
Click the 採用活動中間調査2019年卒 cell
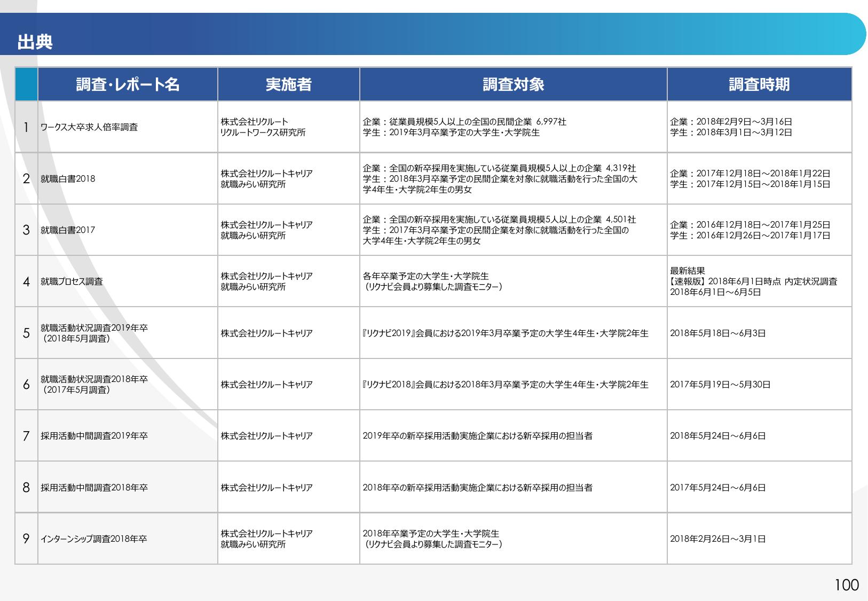(94, 436)
